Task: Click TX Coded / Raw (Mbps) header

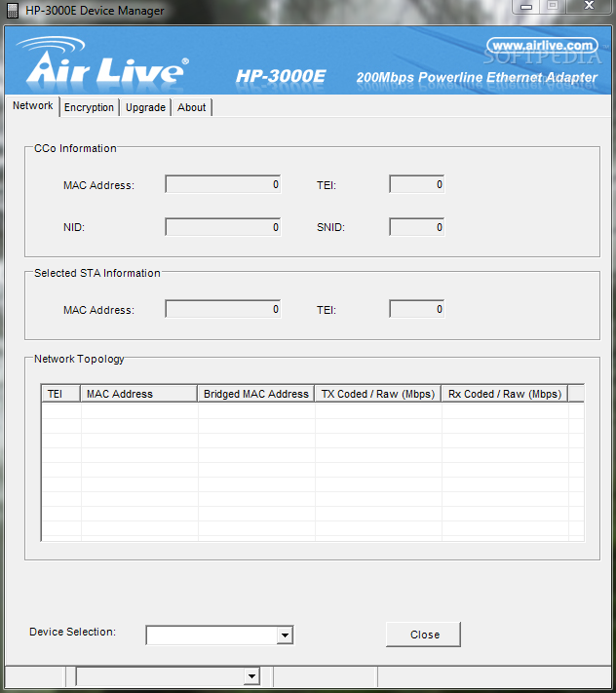Action: coord(378,394)
